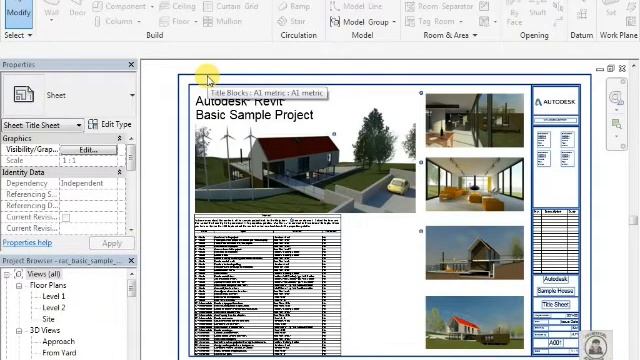Select the Stair tool

point(291,21)
